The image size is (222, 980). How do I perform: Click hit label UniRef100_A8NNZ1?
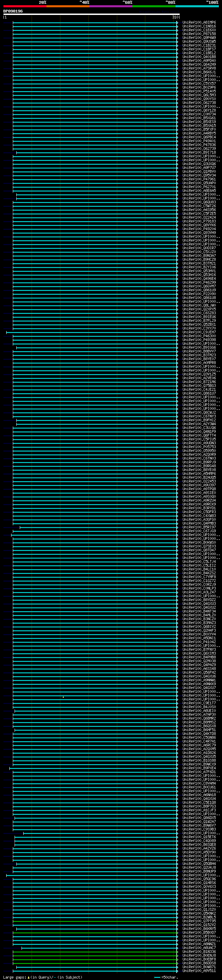(199, 944)
